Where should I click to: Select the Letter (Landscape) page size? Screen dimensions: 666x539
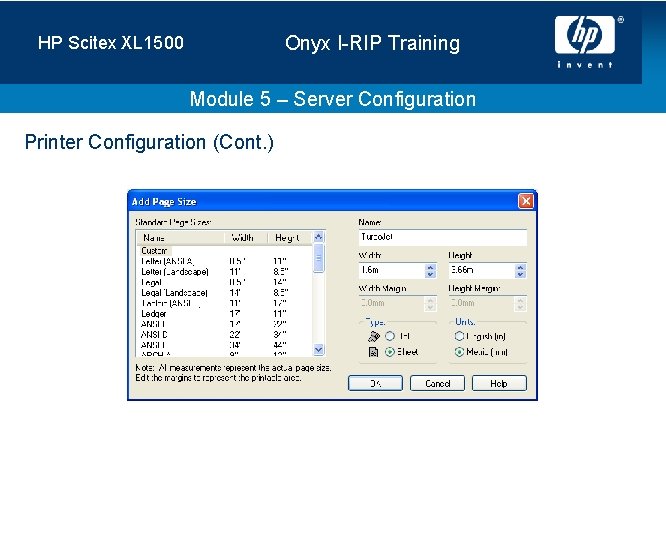tap(225, 271)
